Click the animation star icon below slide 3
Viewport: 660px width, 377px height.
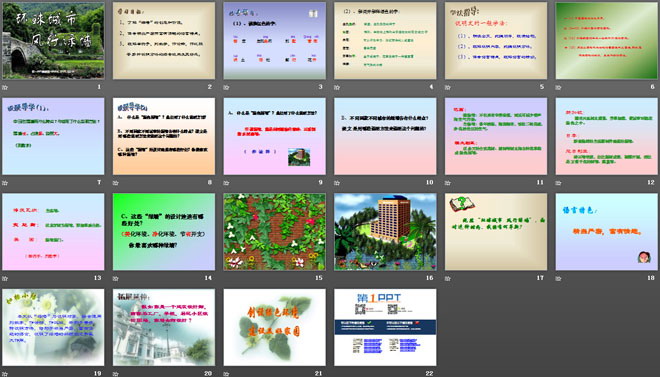tap(226, 88)
